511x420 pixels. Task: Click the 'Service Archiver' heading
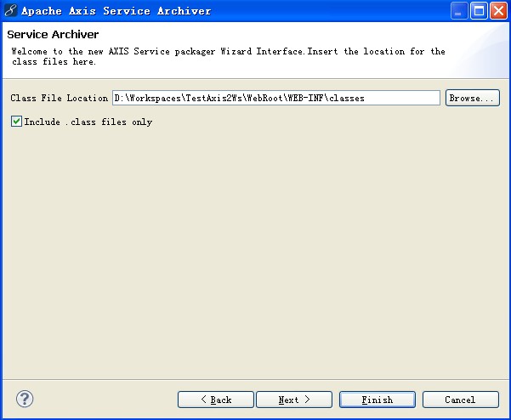pyautogui.click(x=53, y=34)
